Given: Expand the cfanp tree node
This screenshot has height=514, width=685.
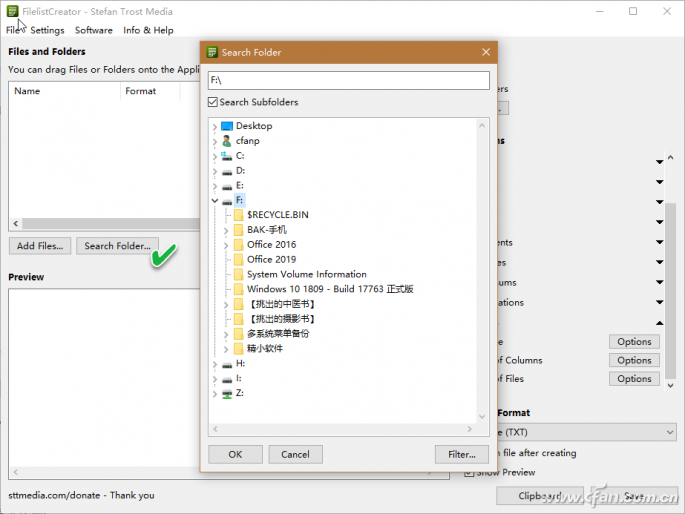Looking at the screenshot, I should 214,141.
